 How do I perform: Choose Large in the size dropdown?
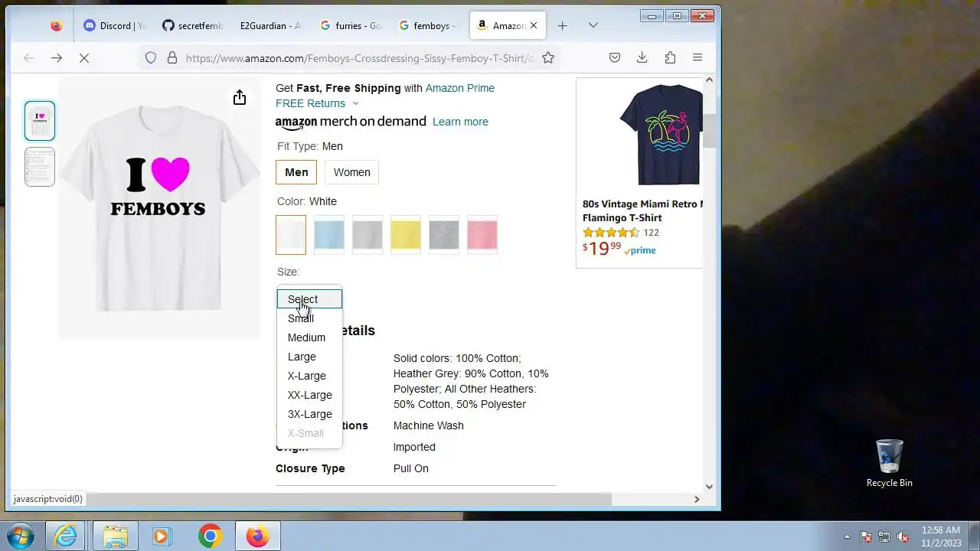coord(309,357)
